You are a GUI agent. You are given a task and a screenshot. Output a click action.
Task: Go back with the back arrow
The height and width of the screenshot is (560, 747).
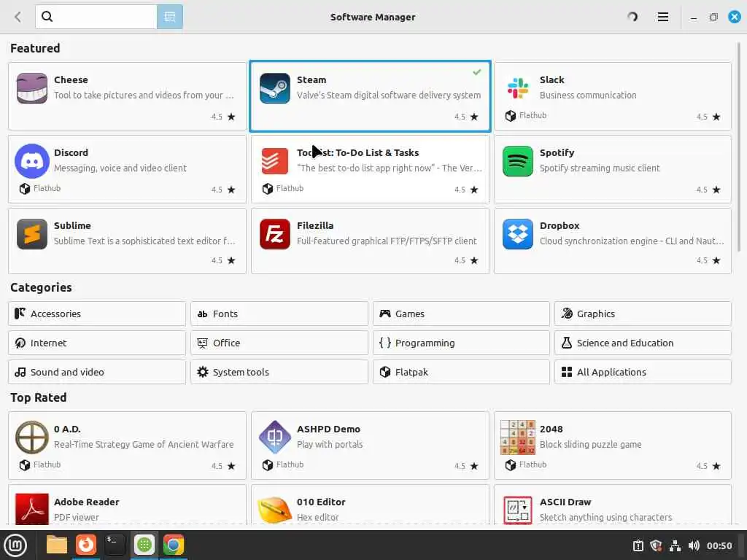pos(18,17)
